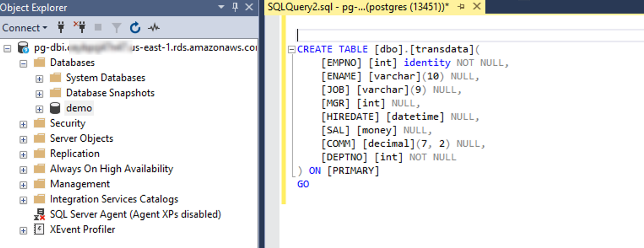Image resolution: width=644 pixels, height=248 pixels.
Task: Open the Activity Monitor pulse icon
Action: coord(154,28)
